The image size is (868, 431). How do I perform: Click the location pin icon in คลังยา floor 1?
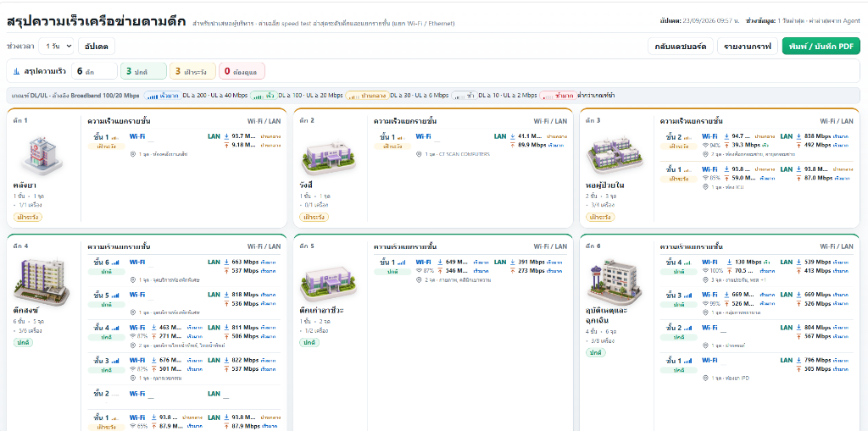pyautogui.click(x=133, y=154)
